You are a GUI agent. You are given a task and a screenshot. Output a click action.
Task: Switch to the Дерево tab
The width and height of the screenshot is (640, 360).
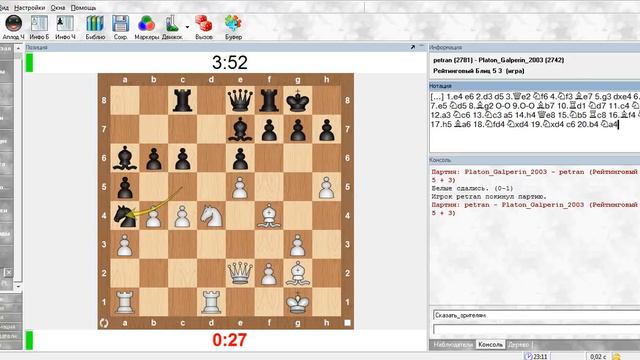pyautogui.click(x=518, y=344)
